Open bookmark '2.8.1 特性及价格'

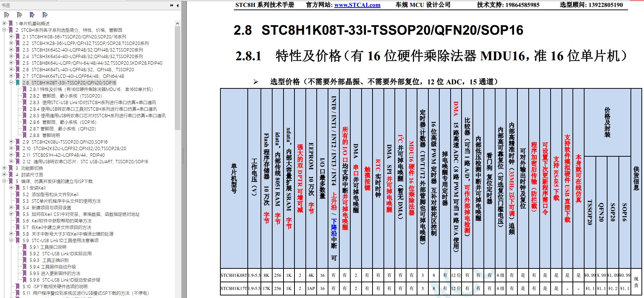point(91,89)
